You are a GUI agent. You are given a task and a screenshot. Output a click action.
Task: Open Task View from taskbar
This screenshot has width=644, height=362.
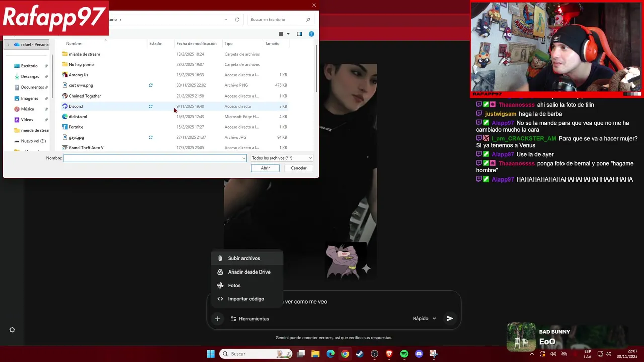301,354
